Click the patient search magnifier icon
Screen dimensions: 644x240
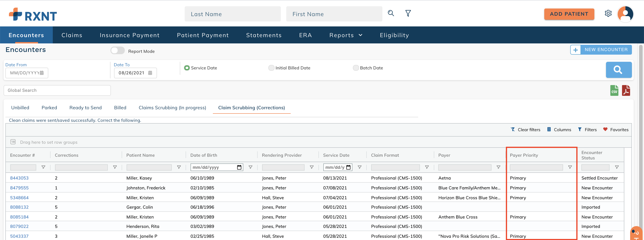[391, 13]
